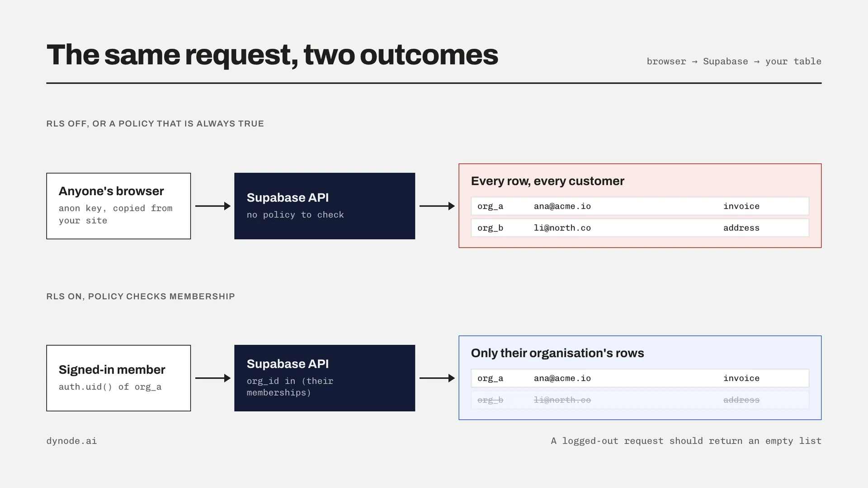
Task: Click the "Only their organisation's rows" heading
Action: (557, 353)
